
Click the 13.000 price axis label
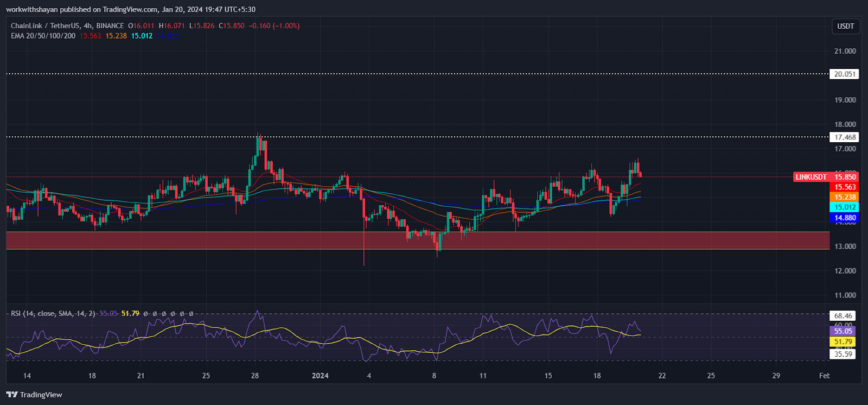[845, 246]
